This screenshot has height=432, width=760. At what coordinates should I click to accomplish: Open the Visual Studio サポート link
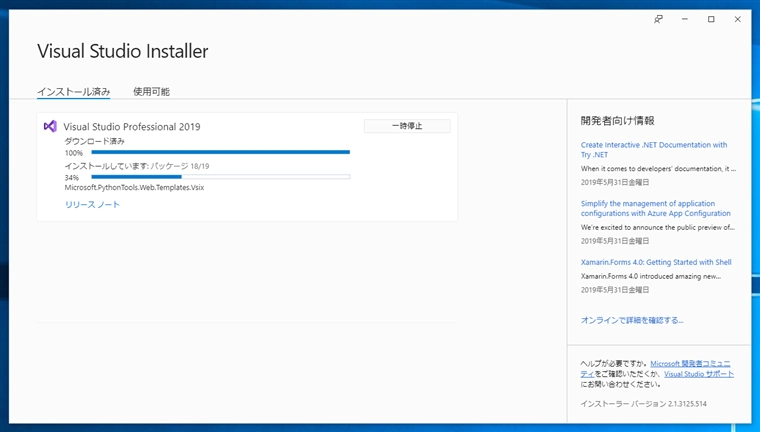[x=699, y=374]
